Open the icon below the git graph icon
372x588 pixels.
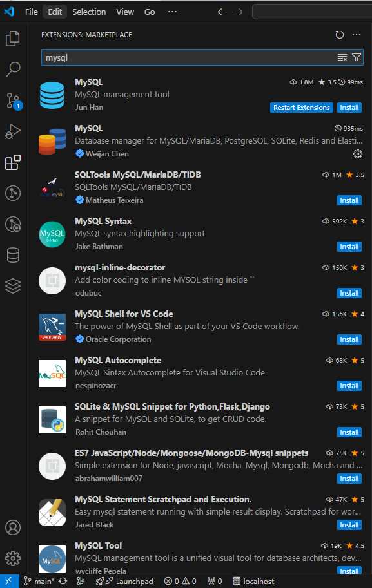(13, 224)
